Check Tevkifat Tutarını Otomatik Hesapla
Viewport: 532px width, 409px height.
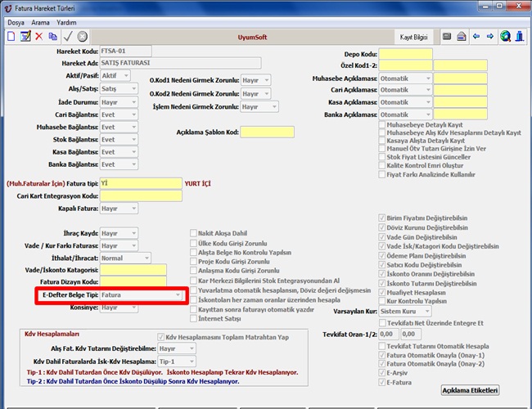click(x=382, y=346)
